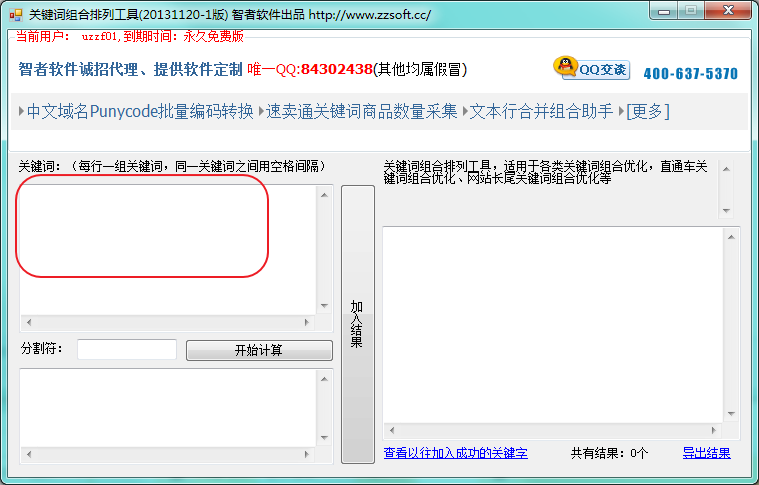Screen dimensions: 759x485
Task: Open the [更多] link
Action: (x=648, y=111)
